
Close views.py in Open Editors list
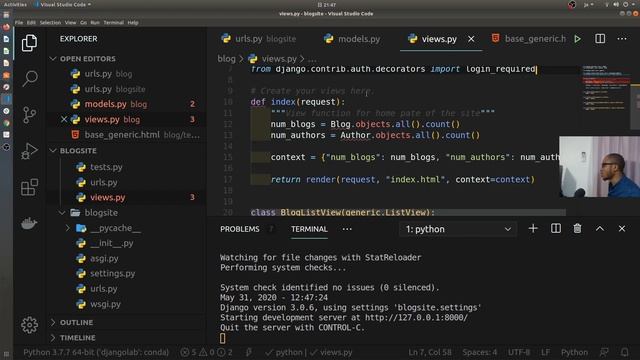click(x=64, y=119)
